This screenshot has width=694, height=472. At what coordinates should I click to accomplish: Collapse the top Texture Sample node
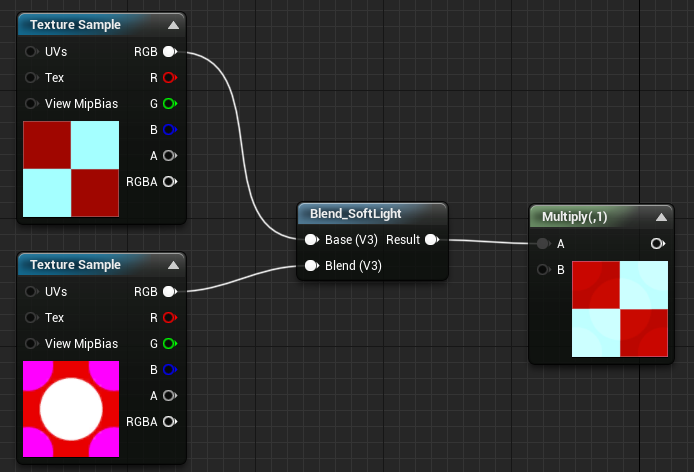174,25
